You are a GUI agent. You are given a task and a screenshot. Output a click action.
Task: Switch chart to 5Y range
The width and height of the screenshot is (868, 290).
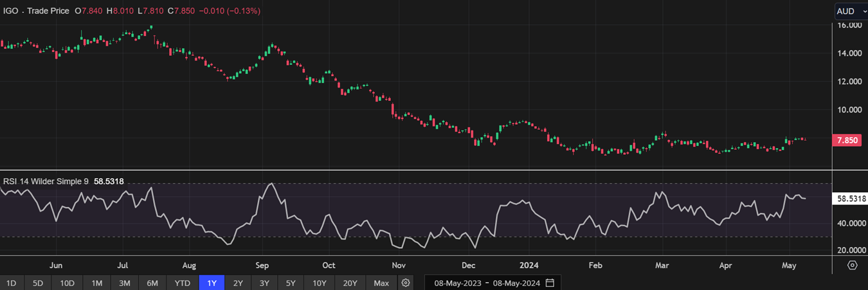pos(291,283)
